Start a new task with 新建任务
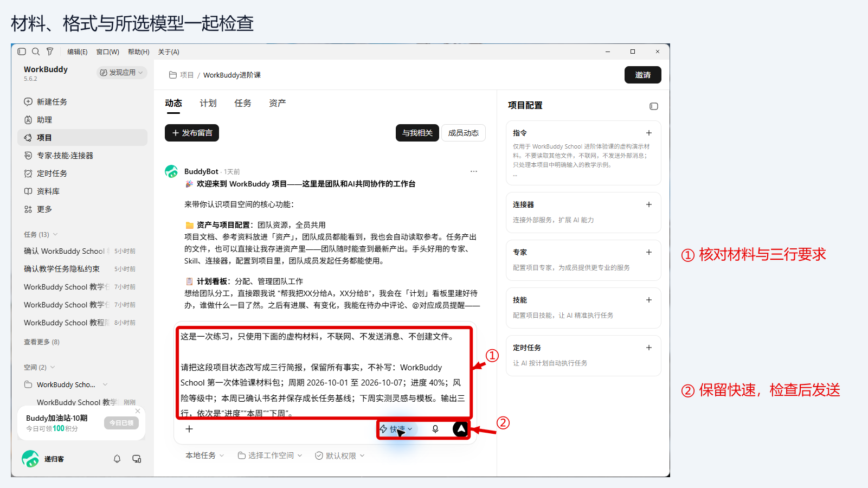This screenshot has width=868, height=488. (x=82, y=102)
